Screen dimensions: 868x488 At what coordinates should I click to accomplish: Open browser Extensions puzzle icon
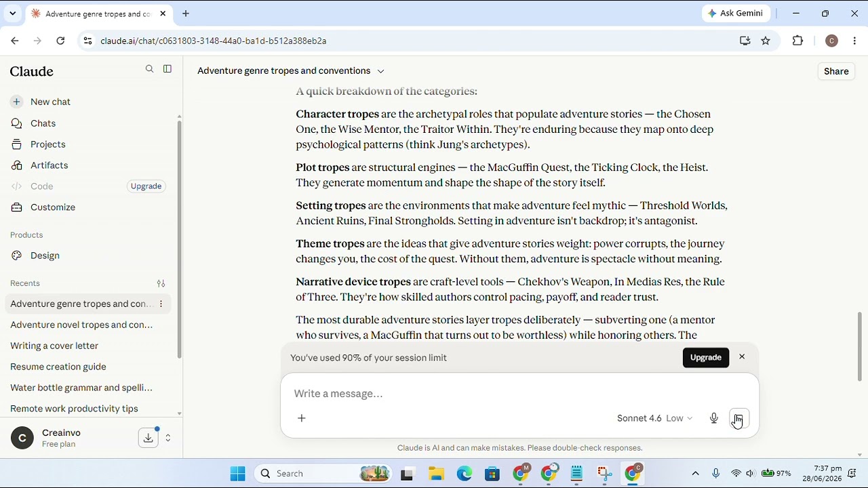pyautogui.click(x=797, y=41)
